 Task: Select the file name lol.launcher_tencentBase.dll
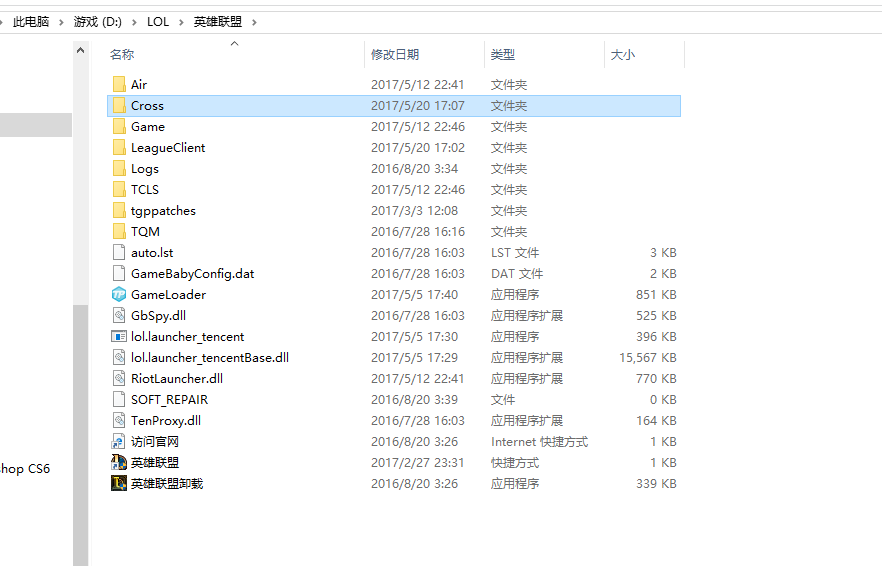(x=210, y=358)
